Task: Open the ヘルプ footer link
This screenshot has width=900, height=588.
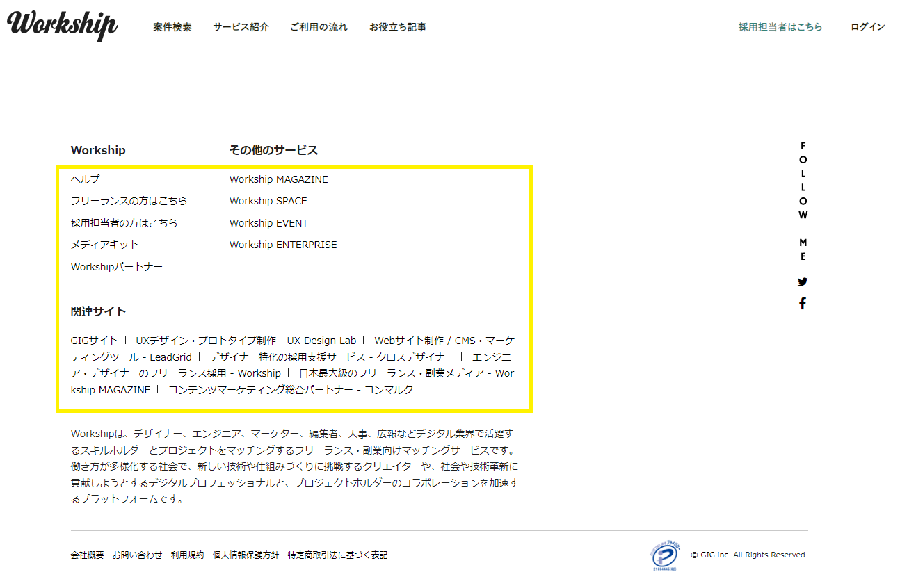Action: (85, 179)
